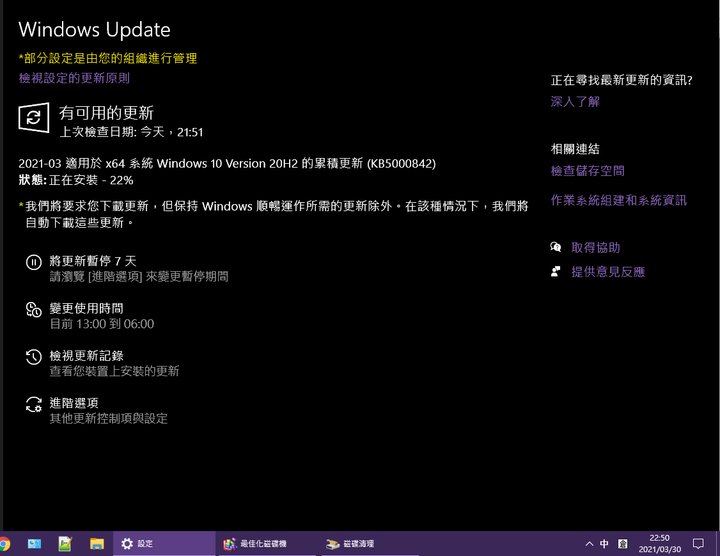Image resolution: width=720 pixels, height=556 pixels.
Task: Click the KB5000842 cumulative update text
Action: tap(227, 163)
